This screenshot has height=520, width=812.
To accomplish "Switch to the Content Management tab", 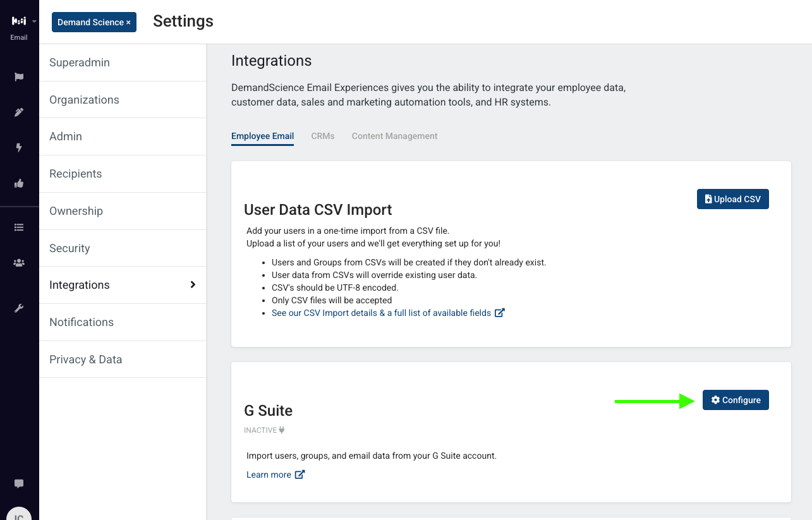I will click(x=394, y=136).
